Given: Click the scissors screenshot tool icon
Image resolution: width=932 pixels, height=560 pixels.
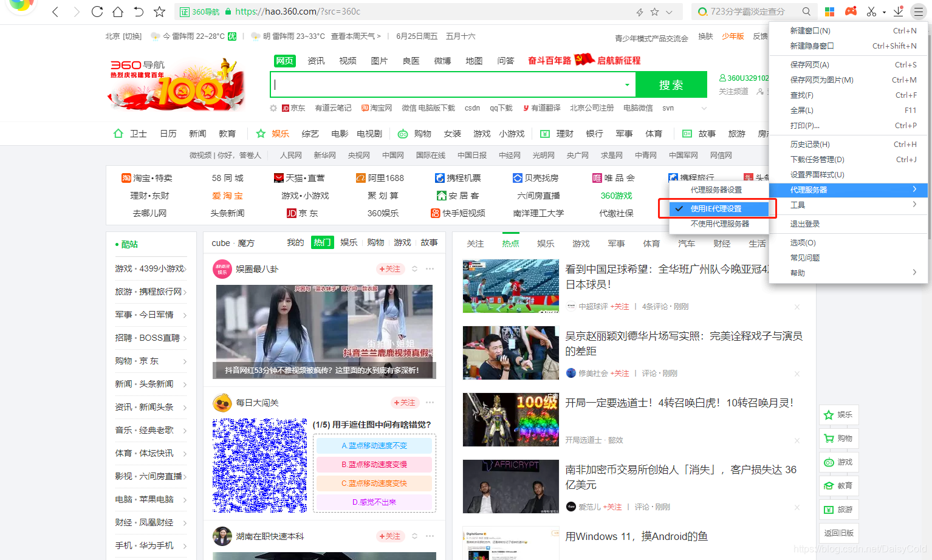Looking at the screenshot, I should (872, 12).
